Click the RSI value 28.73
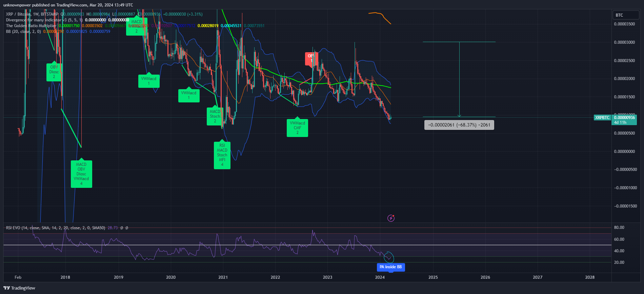644x294 pixels. [x=113, y=228]
